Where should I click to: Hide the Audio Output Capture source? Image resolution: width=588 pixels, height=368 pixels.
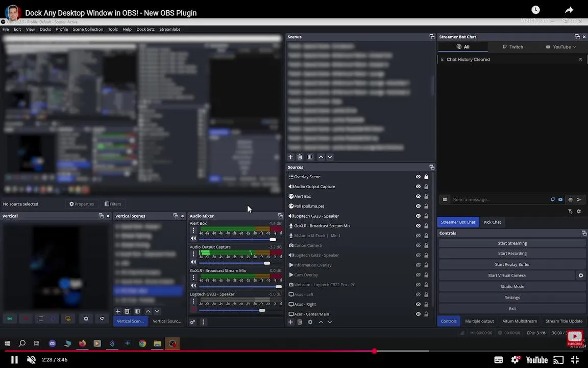(418, 186)
